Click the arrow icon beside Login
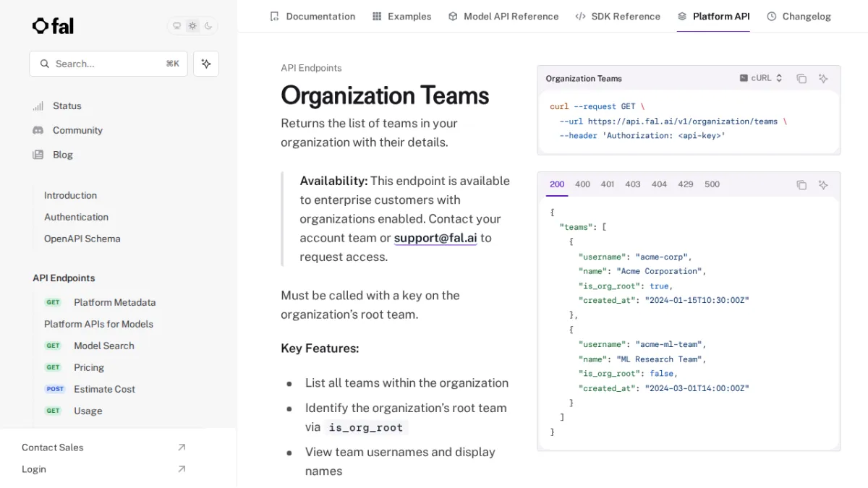 click(x=182, y=469)
